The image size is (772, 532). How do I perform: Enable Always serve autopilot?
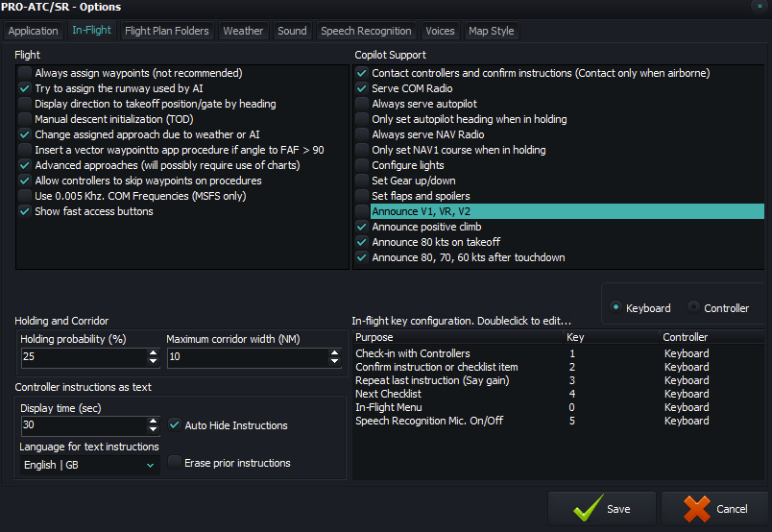point(362,104)
